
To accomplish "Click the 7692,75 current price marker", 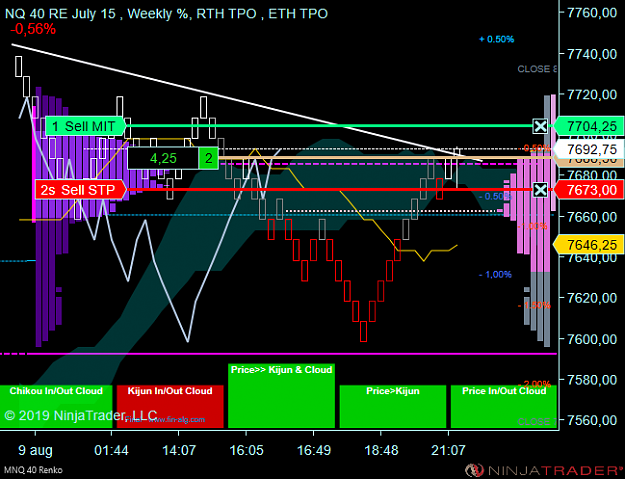I will click(588, 149).
